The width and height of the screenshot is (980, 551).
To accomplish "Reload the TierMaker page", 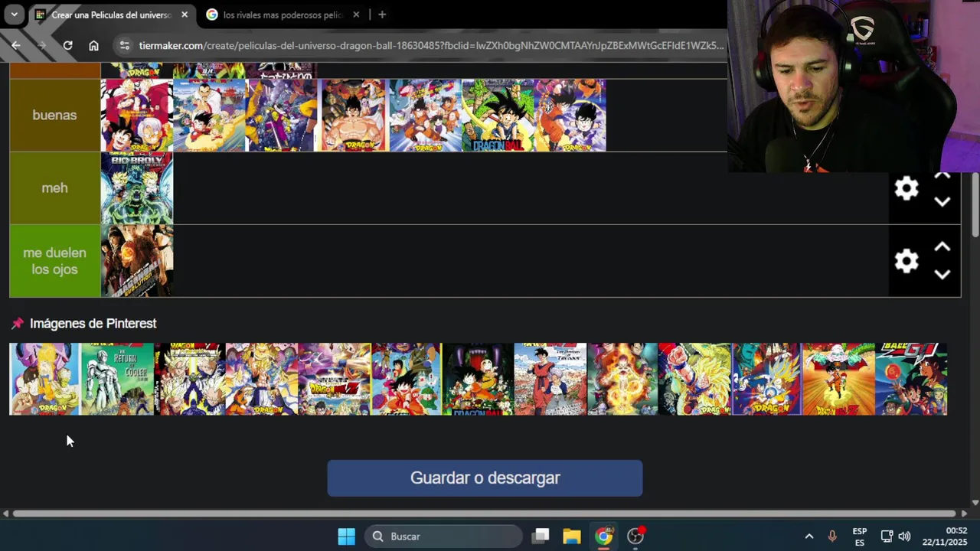I will [x=67, y=45].
